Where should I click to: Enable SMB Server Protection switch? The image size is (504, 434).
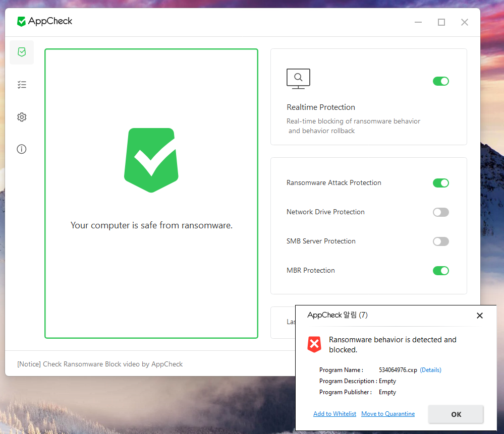[x=440, y=241]
